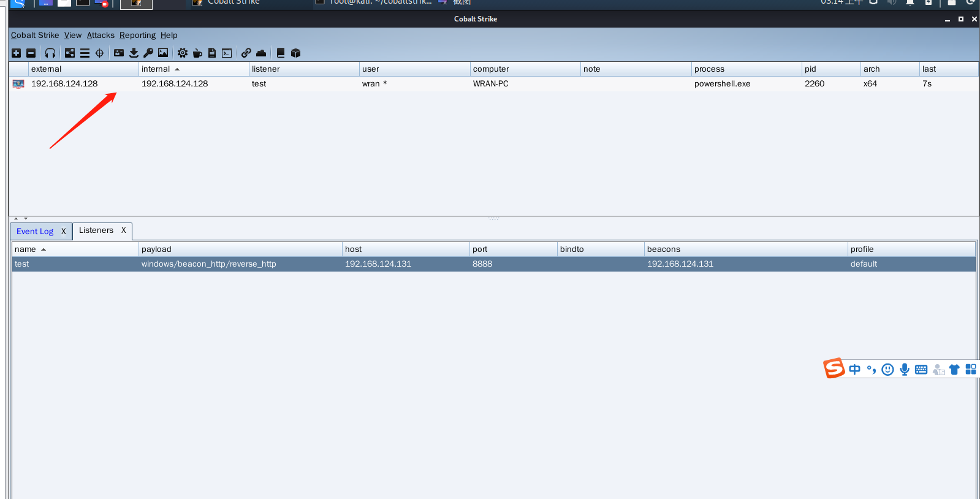The width and height of the screenshot is (980, 499).
Task: Sort beacons by external column header
Action: [83, 69]
